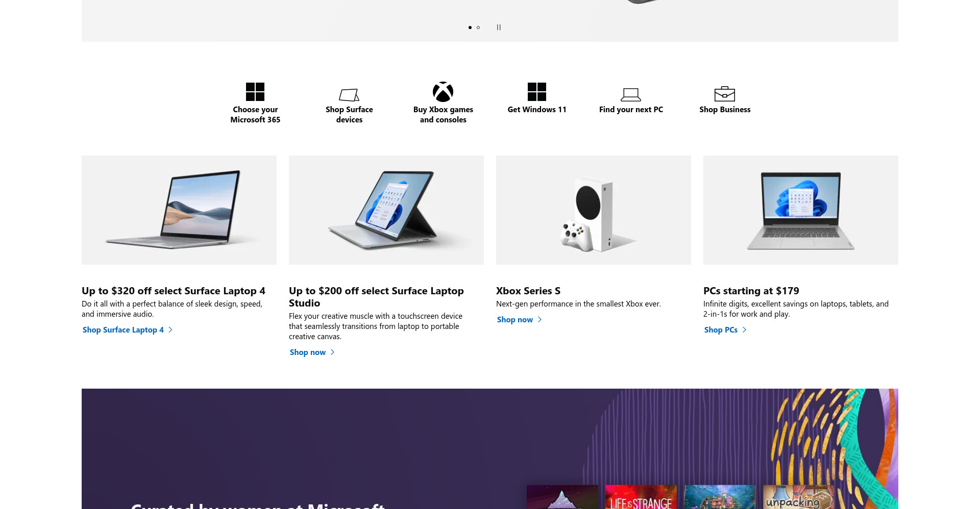Click the briefcase Shop Business icon

coord(725,94)
